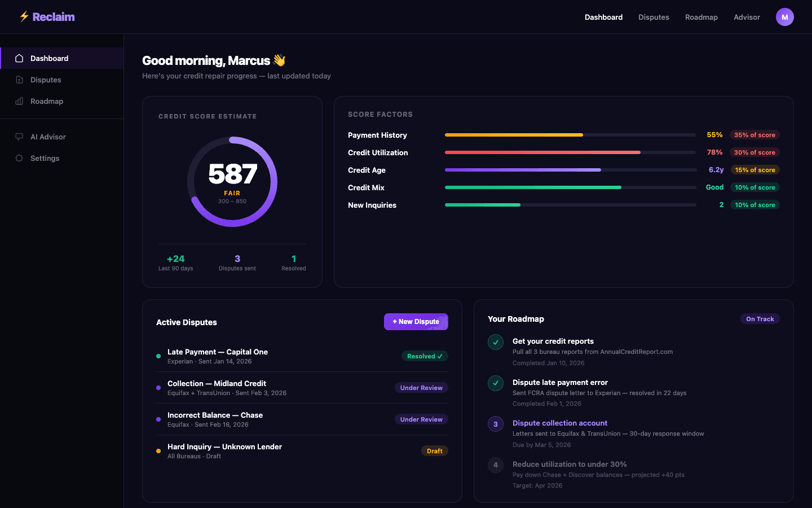Click the Reclaim lightning bolt logo

23,16
